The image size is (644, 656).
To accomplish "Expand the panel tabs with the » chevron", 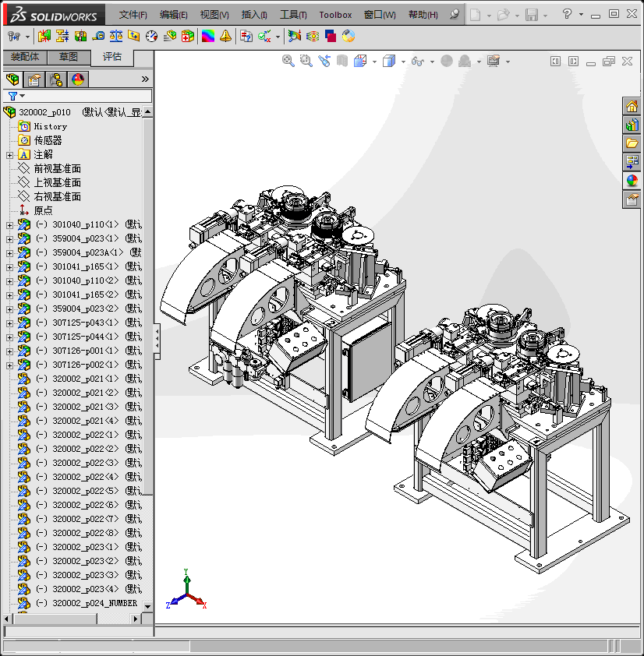I will click(144, 79).
